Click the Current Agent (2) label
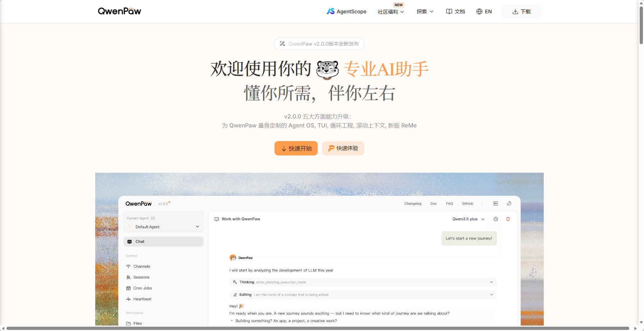644x331 pixels. tap(141, 218)
